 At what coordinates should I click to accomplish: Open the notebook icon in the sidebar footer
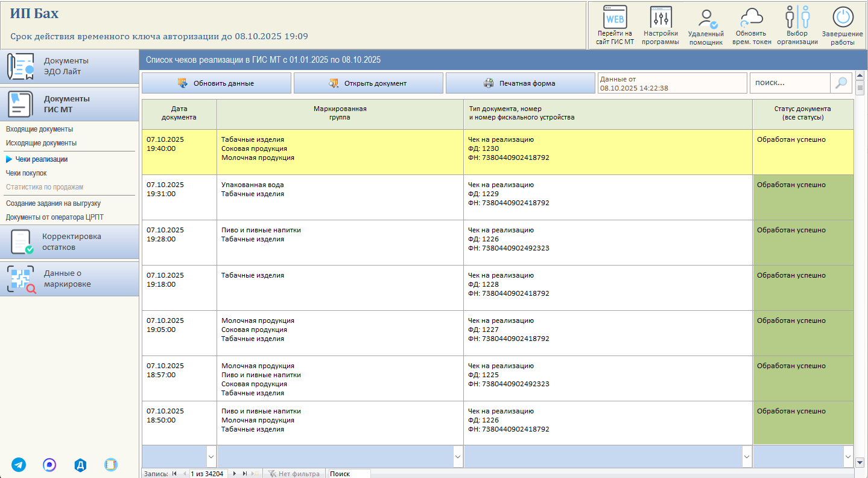(x=110, y=465)
